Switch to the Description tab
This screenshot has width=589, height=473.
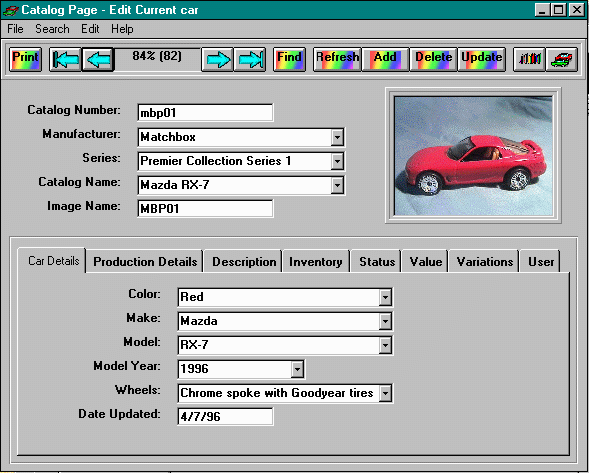point(244,261)
